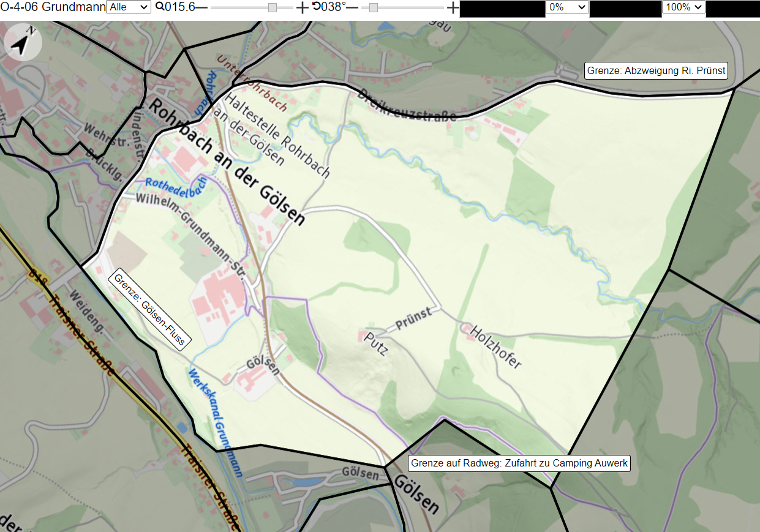Image resolution: width=760 pixels, height=532 pixels.
Task: Increase zoom with the plus icon
Action: tap(303, 7)
